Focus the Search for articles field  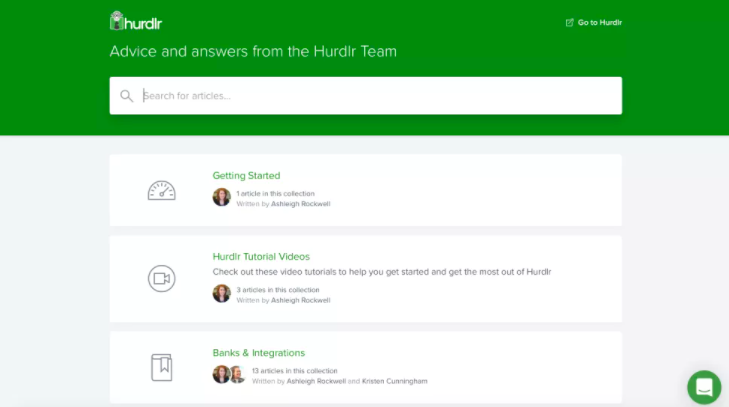(x=365, y=95)
